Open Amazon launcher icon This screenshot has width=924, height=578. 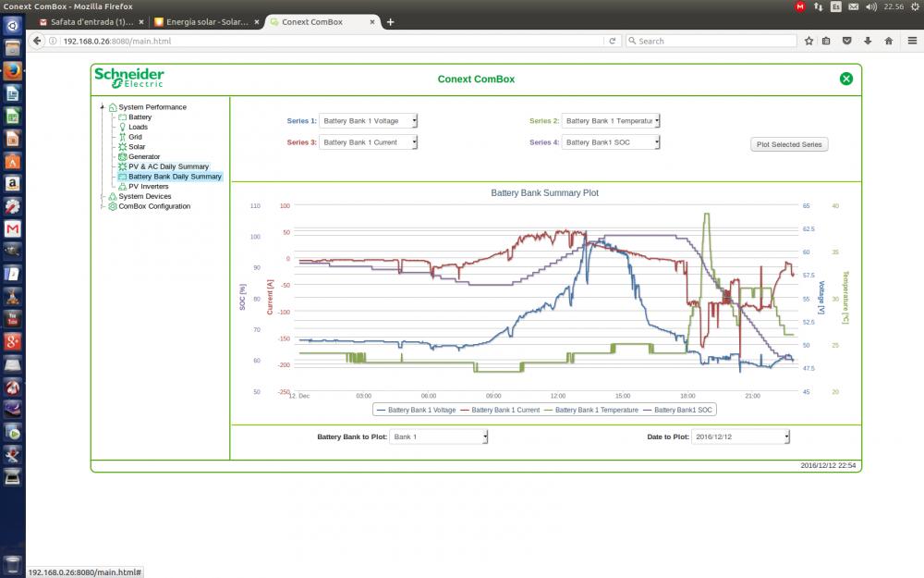click(x=12, y=184)
